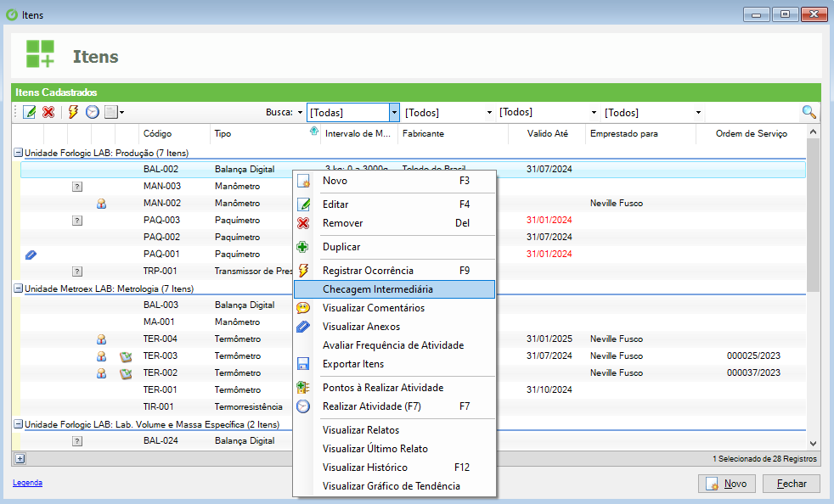Viewport: 834px width, 504px height.
Task: Click the edit item icon in the toolbar
Action: point(29,112)
